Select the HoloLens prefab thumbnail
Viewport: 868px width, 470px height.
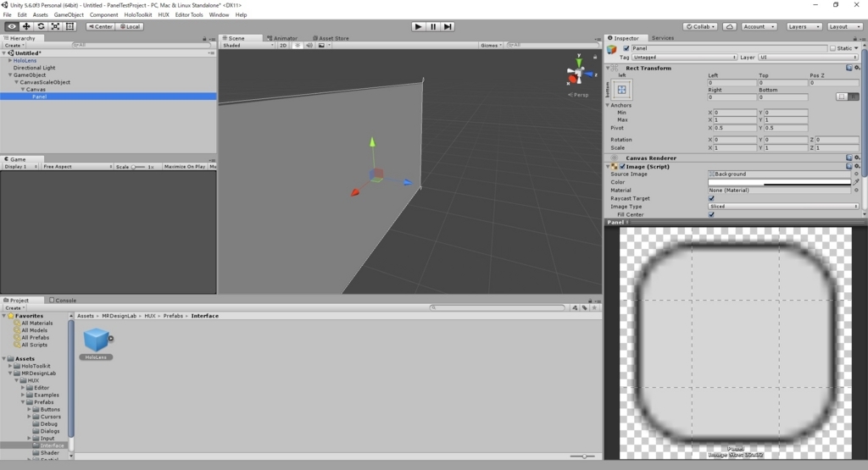96,340
